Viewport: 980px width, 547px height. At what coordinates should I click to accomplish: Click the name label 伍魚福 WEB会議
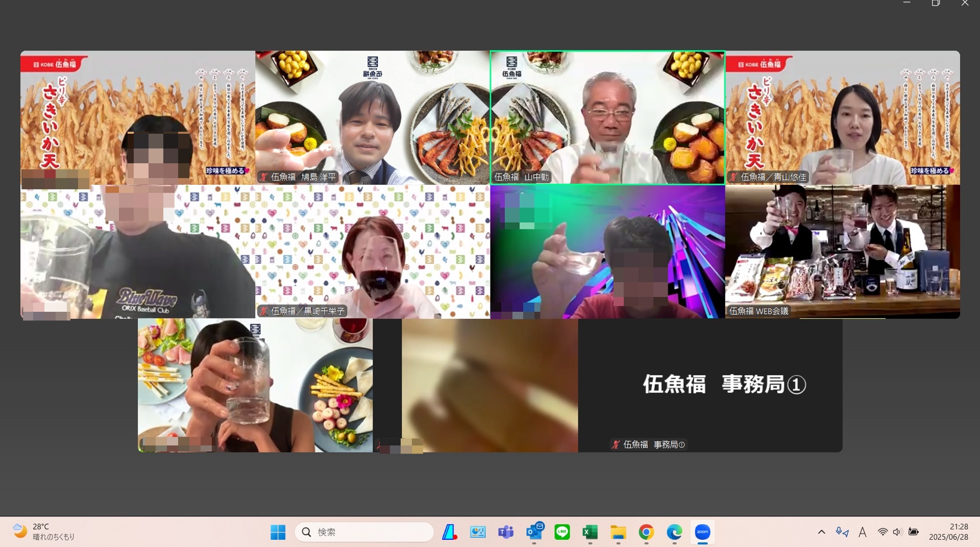coord(758,311)
